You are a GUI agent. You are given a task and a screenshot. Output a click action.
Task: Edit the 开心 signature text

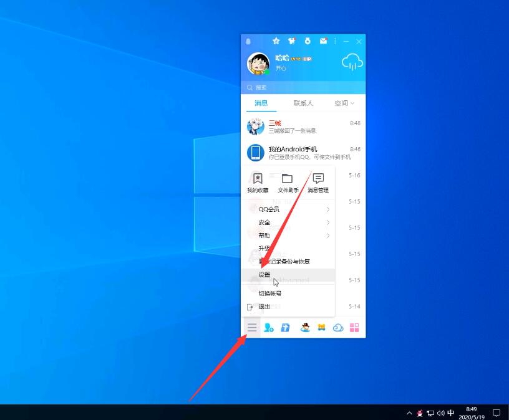(x=281, y=68)
